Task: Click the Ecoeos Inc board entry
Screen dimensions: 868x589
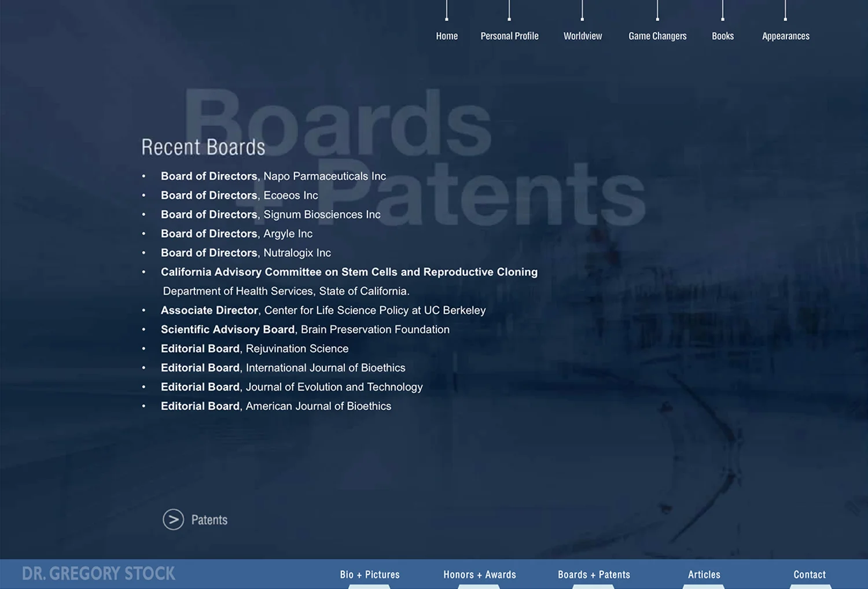Action: 240,195
